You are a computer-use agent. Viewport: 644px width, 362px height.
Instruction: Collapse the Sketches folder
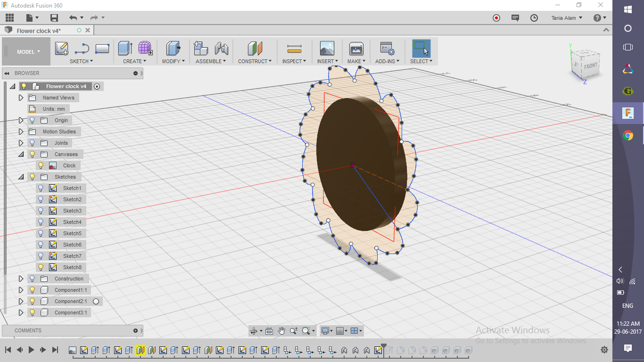click(21, 177)
